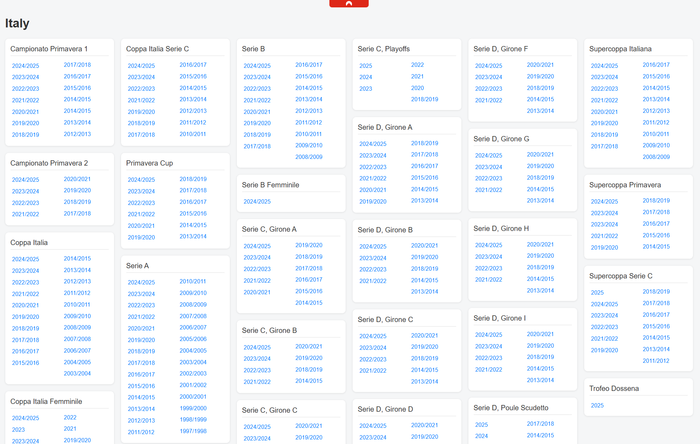The image size is (700, 444).
Task: Open Coppa Italia 2003/2004 season
Action: pos(77,373)
